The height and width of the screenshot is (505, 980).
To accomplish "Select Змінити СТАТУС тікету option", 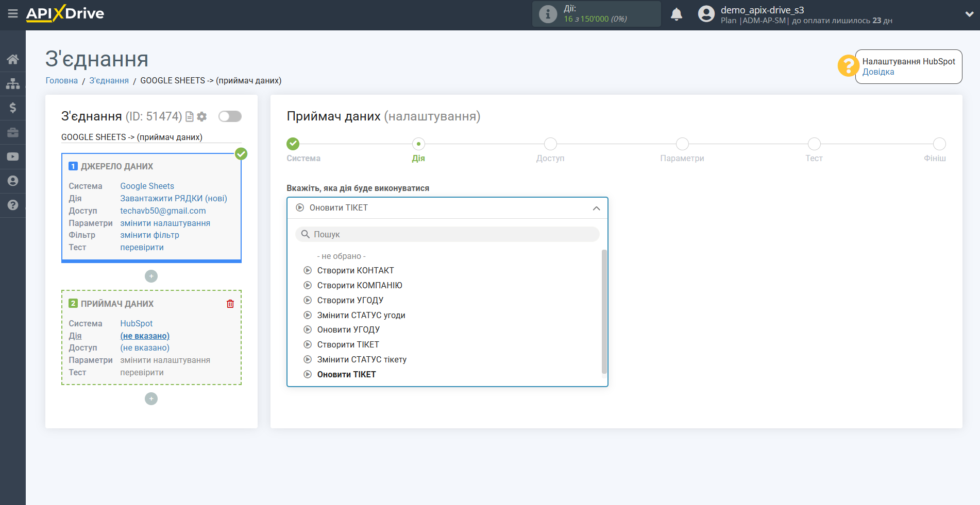I will tap(362, 360).
